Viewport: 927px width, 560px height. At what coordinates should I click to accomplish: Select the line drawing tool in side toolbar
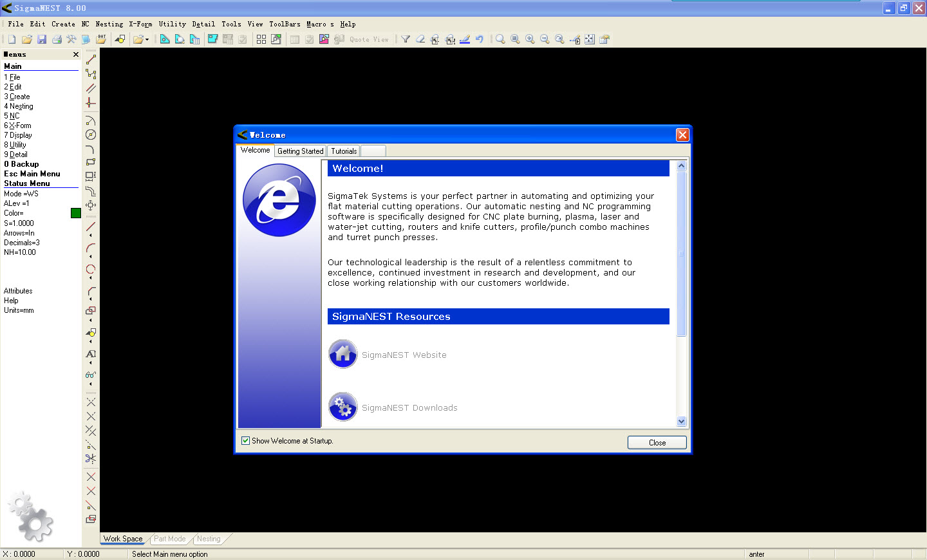pos(91,60)
